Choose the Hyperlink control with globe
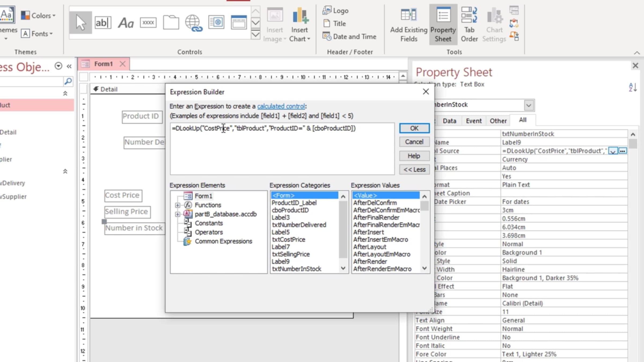Image resolution: width=644 pixels, height=362 pixels. coord(193,23)
